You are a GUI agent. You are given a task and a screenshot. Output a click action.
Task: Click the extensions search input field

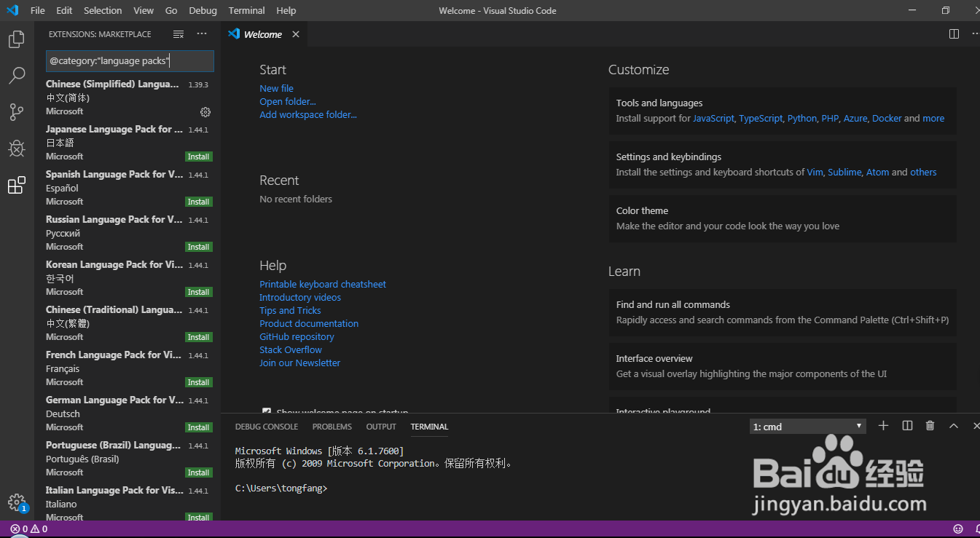tap(130, 61)
